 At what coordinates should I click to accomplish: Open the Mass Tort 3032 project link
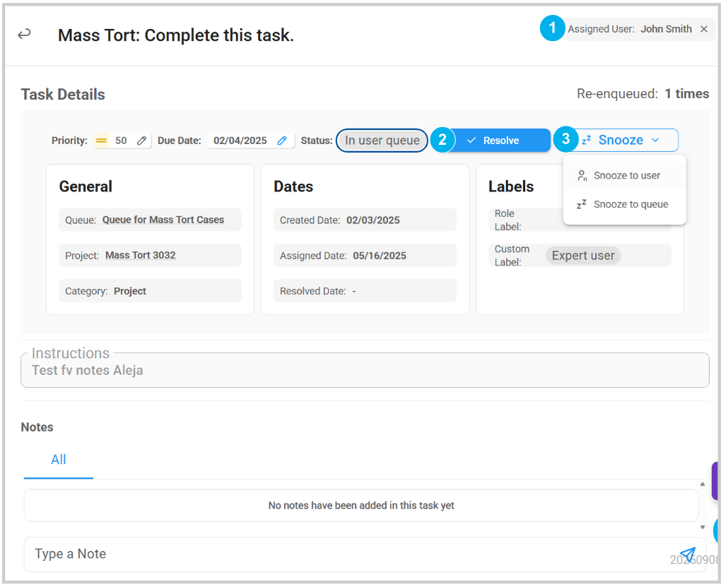pos(140,255)
